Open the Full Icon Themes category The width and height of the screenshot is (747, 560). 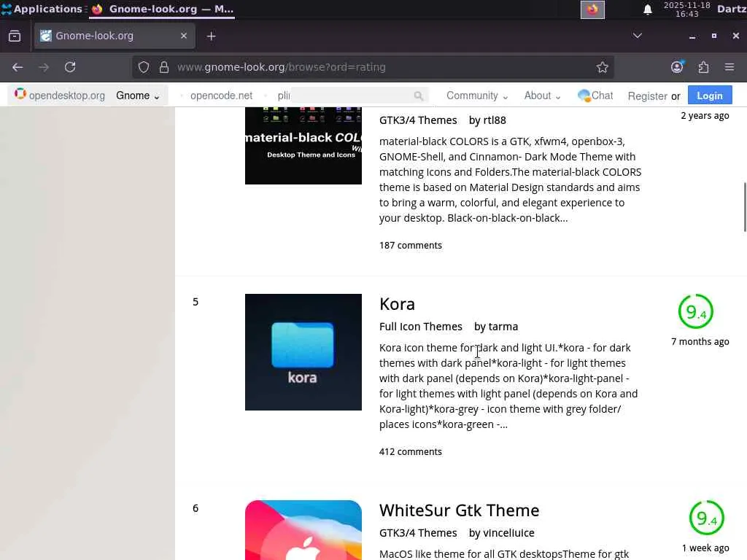421,327
